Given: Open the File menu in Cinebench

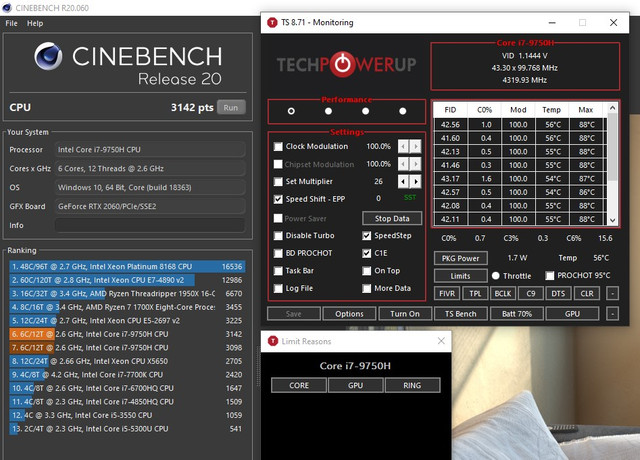Looking at the screenshot, I should tap(11, 22).
